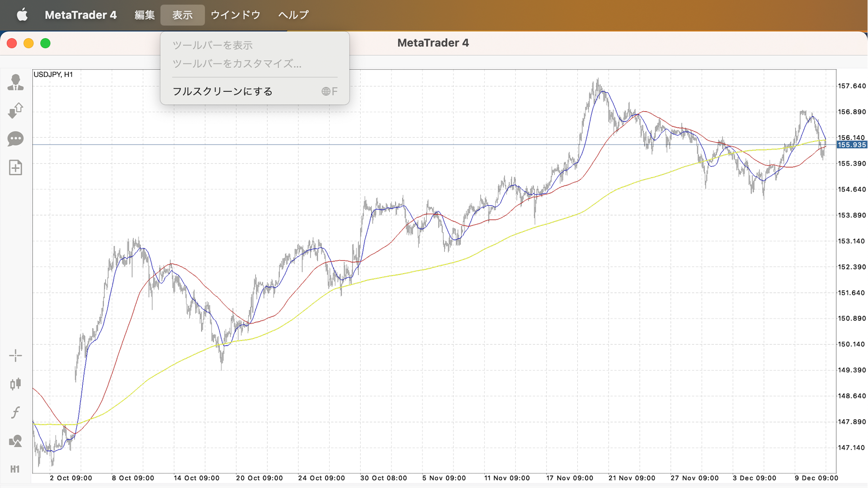Open the H1 timeframe selector

(x=15, y=469)
